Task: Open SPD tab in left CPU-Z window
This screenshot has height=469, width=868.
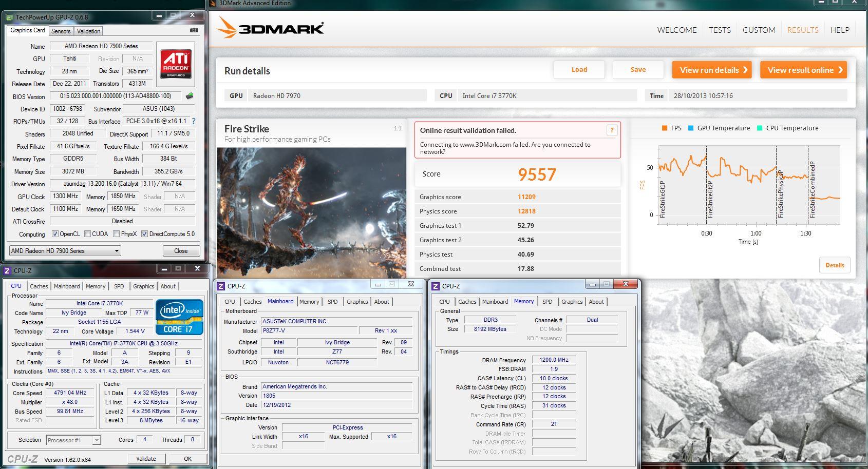Action: pyautogui.click(x=119, y=286)
